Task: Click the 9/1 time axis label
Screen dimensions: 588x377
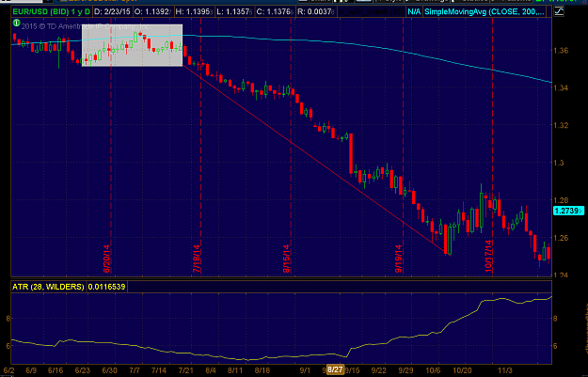Action: [x=305, y=370]
